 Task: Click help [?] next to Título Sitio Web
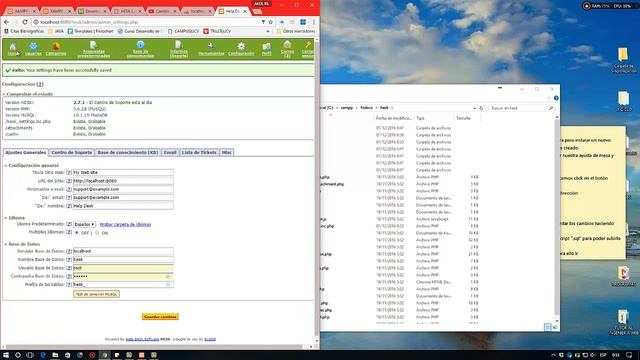tap(69, 173)
